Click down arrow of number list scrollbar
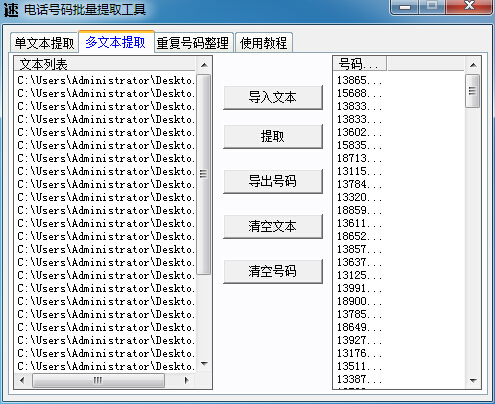The height and width of the screenshot is (404, 495). click(473, 380)
